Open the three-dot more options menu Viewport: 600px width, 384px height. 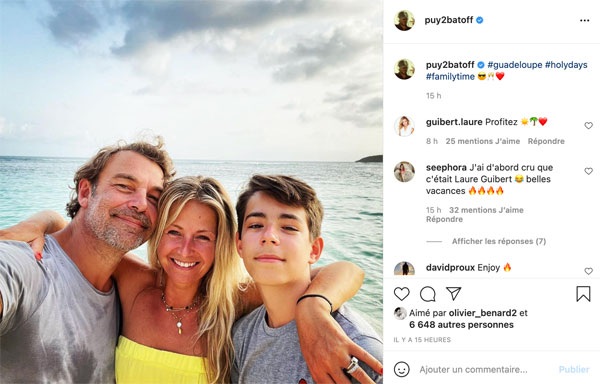584,20
